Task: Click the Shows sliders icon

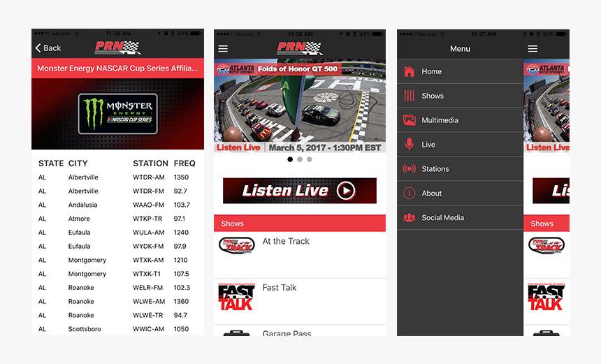Action: point(409,96)
